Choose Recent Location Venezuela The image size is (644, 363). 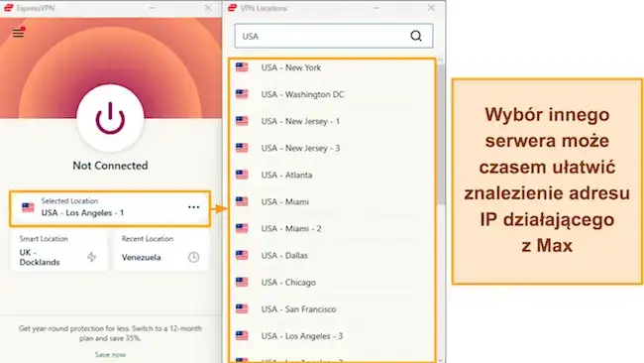[x=161, y=250]
